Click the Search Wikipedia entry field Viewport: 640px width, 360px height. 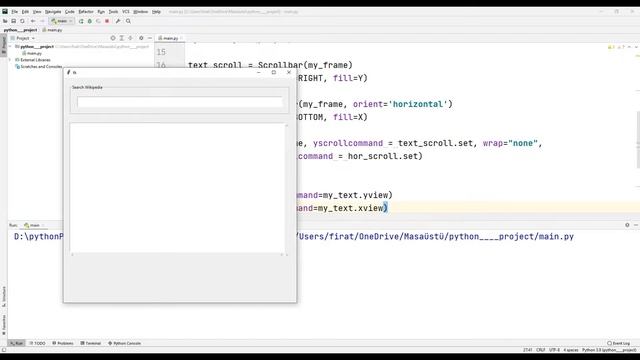coord(180,102)
